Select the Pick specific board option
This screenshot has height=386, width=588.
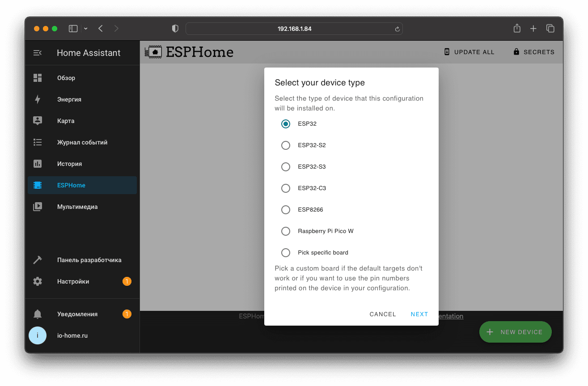(x=286, y=253)
